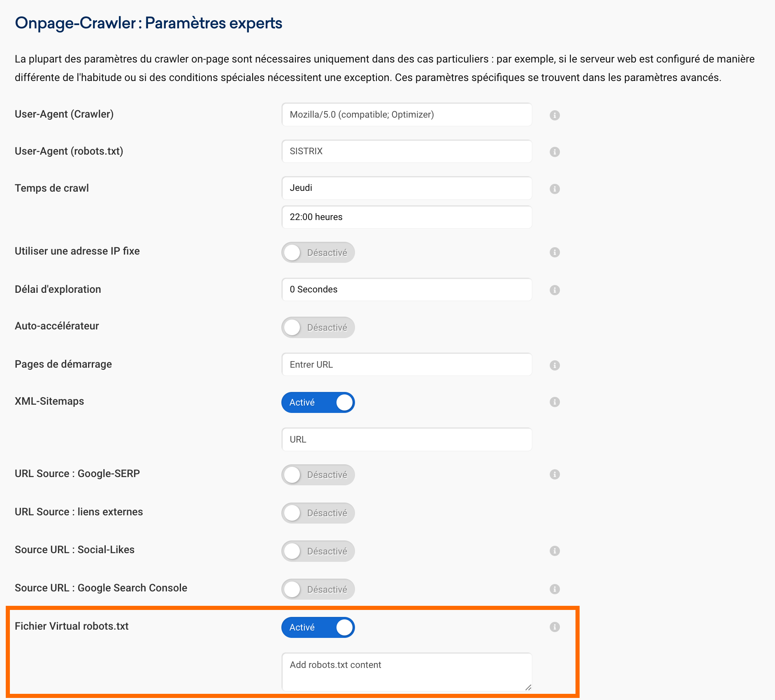Click the Entrer URL start pages field
This screenshot has height=700, width=775.
406,364
